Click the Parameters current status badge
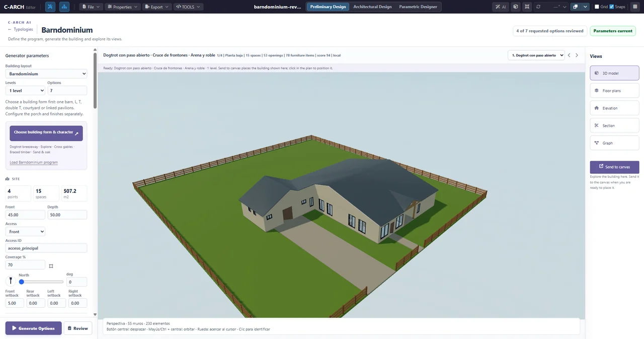This screenshot has height=339, width=644. [613, 31]
